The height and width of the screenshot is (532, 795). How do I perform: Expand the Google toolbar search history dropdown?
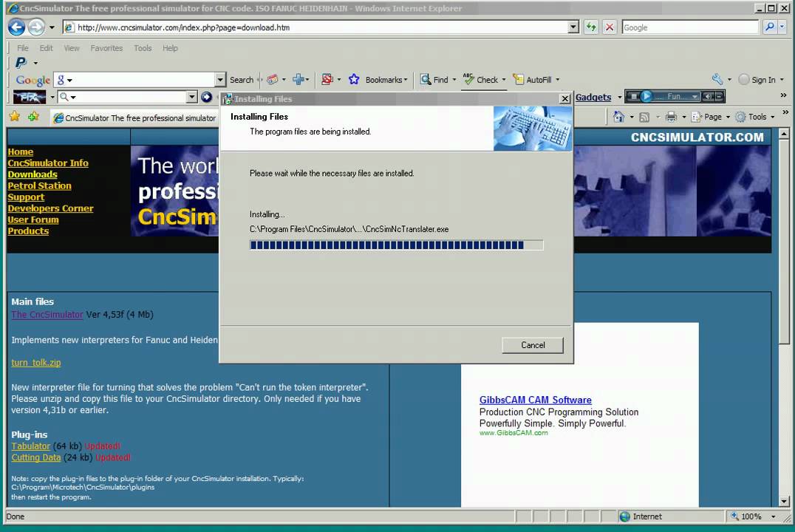220,80
